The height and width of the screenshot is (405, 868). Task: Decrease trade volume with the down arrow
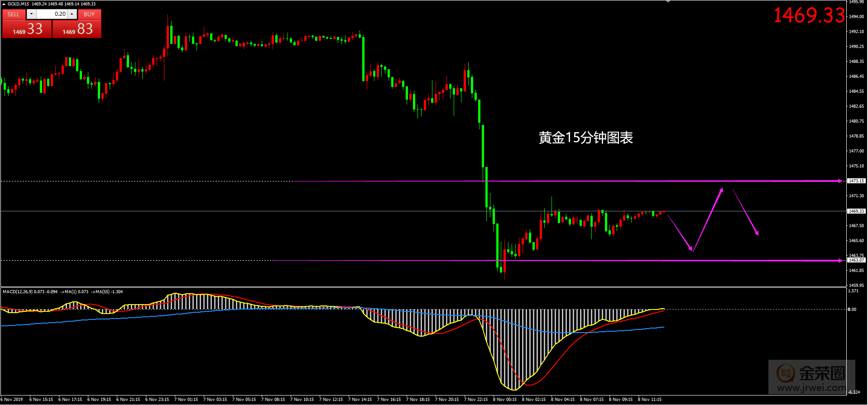coord(31,14)
